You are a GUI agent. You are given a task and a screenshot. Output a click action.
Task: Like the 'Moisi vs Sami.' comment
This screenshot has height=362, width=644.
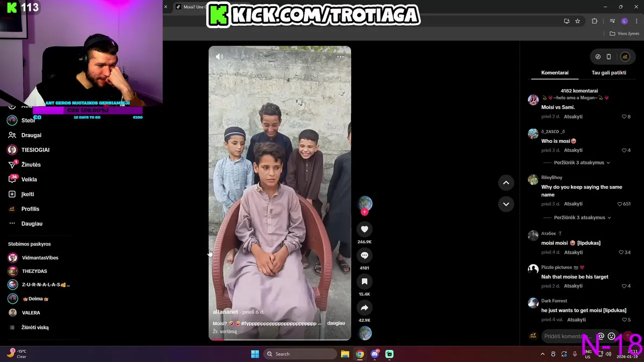tap(624, 117)
